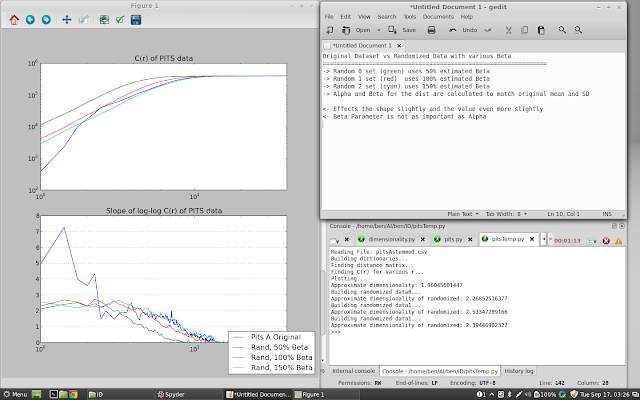This screenshot has width=640, height=400.
Task: Show the warning triangle icon details
Action: [619, 241]
